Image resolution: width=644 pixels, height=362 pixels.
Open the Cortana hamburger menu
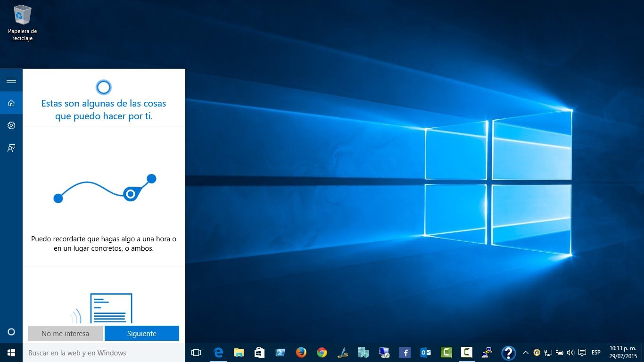tap(11, 80)
